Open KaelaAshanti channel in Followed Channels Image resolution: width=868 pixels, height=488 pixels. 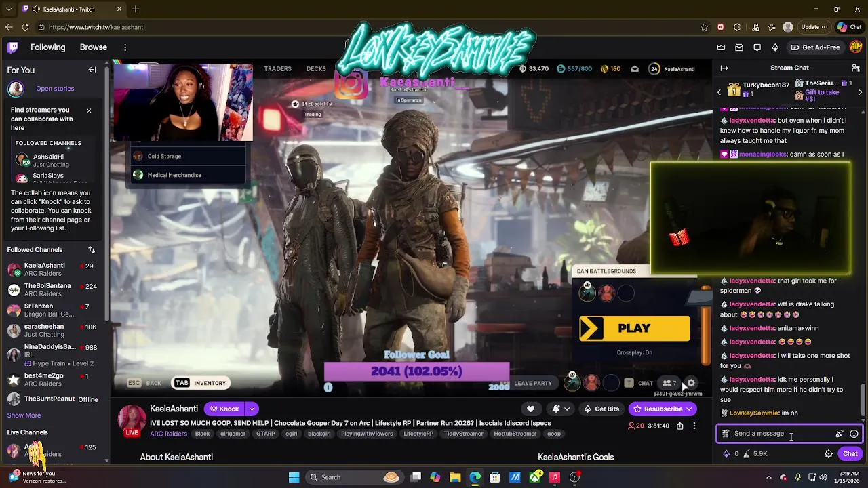[54, 270]
